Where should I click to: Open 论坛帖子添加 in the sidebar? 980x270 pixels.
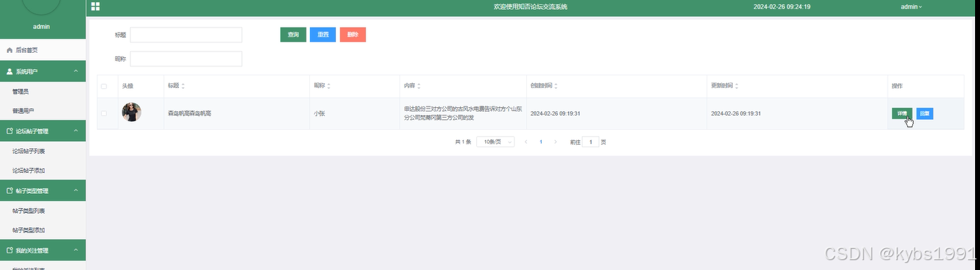coord(43,171)
